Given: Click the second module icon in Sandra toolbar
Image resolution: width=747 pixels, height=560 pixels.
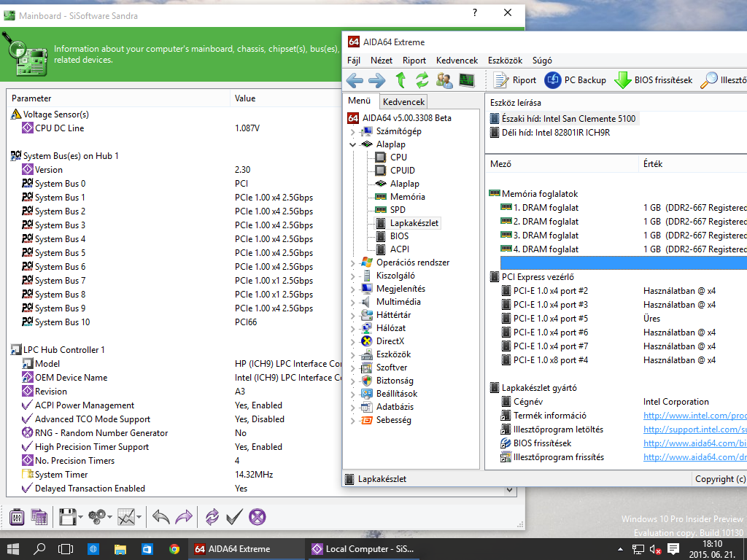Looking at the screenshot, I should 39,517.
